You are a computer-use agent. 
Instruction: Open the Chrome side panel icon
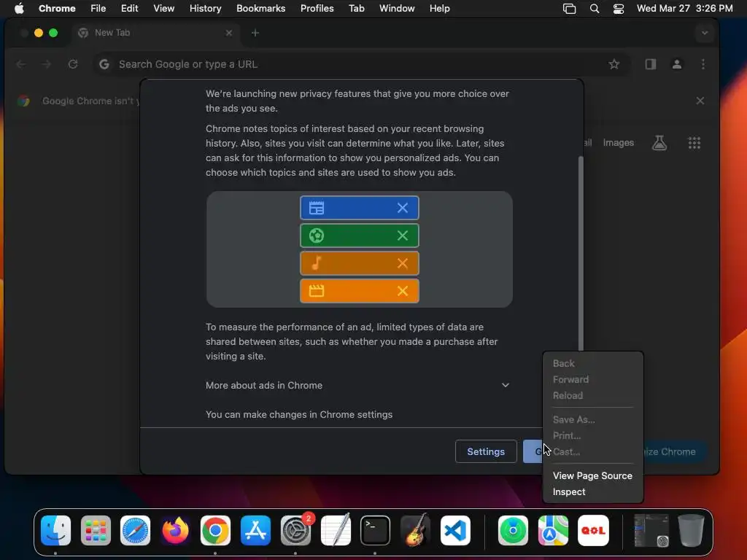650,64
